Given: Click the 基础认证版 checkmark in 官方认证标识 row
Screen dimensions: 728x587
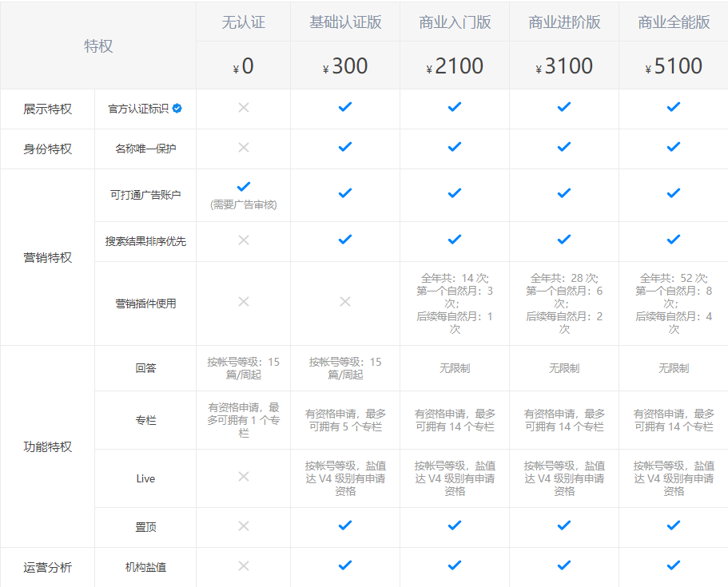Looking at the screenshot, I should click(x=345, y=106).
